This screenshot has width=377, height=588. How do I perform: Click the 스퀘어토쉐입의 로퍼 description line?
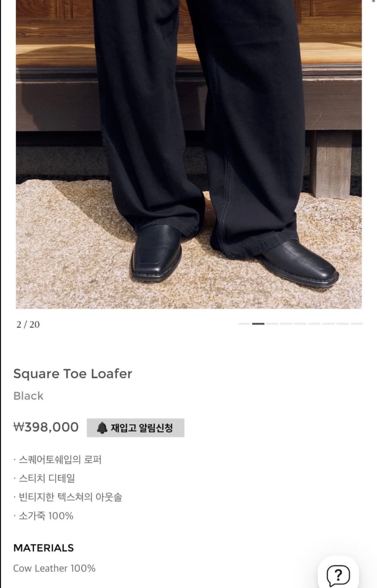pos(58,459)
